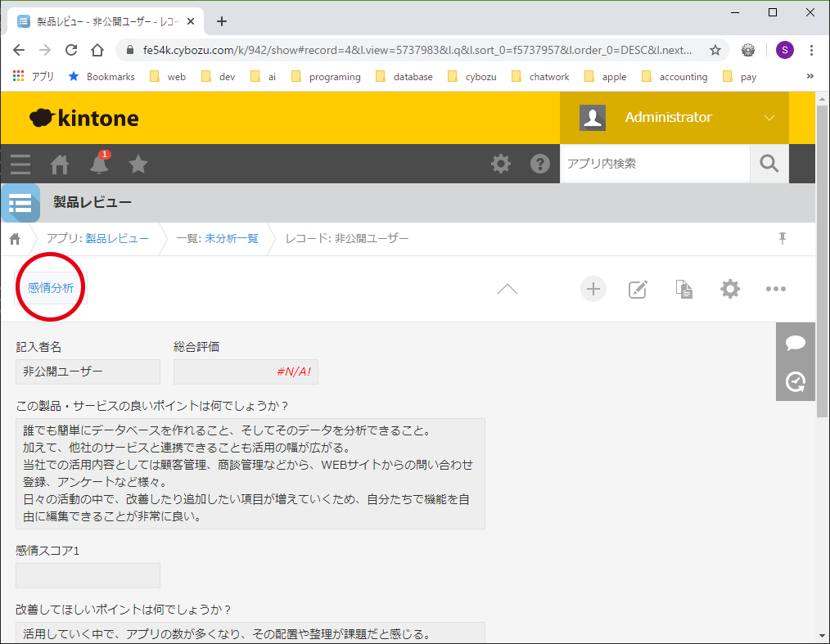The image size is (830, 644).
Task: Click the 記入者名 value 非公開ユーザー
Action: click(88, 372)
